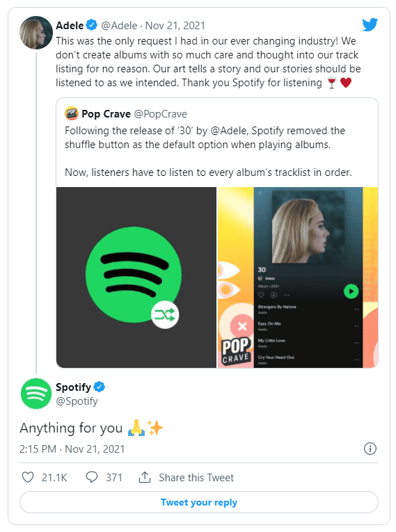The height and width of the screenshot is (532, 396).
Task: Click Share this Tweet link
Action: point(196,477)
